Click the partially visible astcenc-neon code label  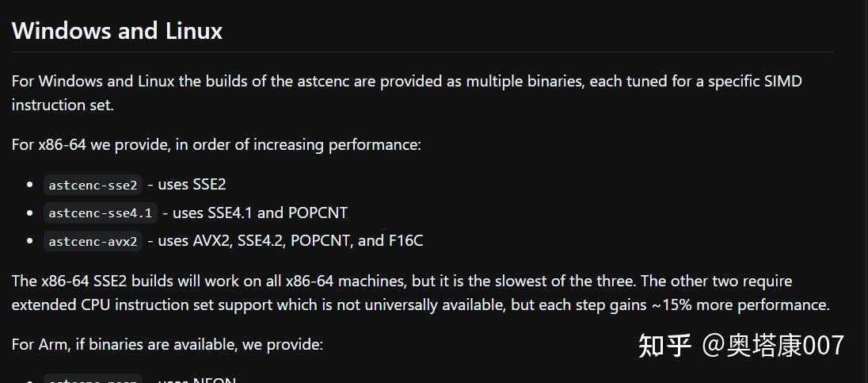[x=93, y=379]
